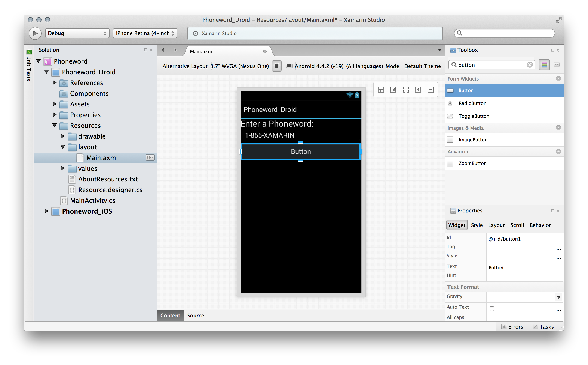Click the zoom in designer icon

click(x=418, y=90)
